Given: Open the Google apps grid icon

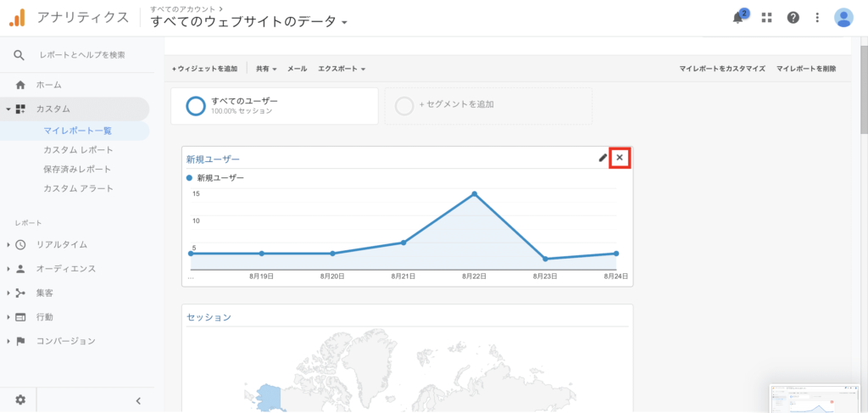Looking at the screenshot, I should pos(767,18).
